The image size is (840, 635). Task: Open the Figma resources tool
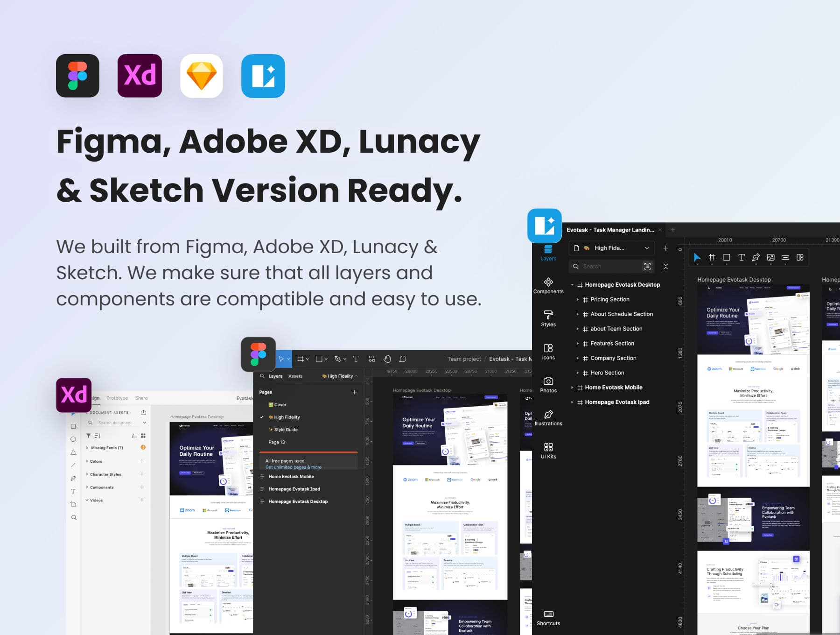(372, 359)
